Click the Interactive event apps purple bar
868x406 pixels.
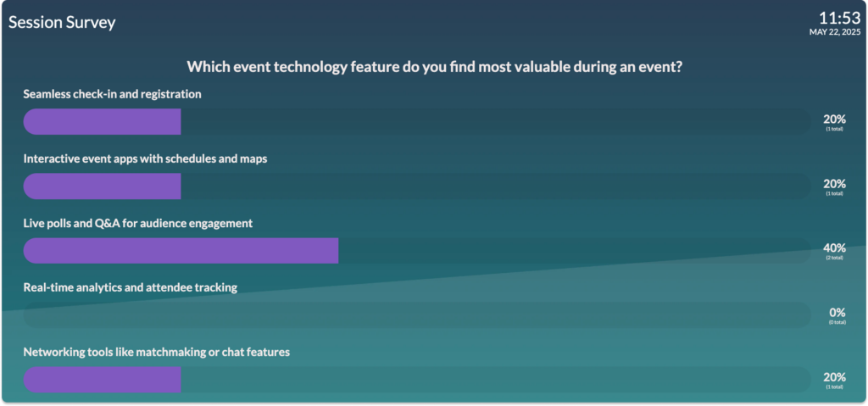tap(102, 186)
